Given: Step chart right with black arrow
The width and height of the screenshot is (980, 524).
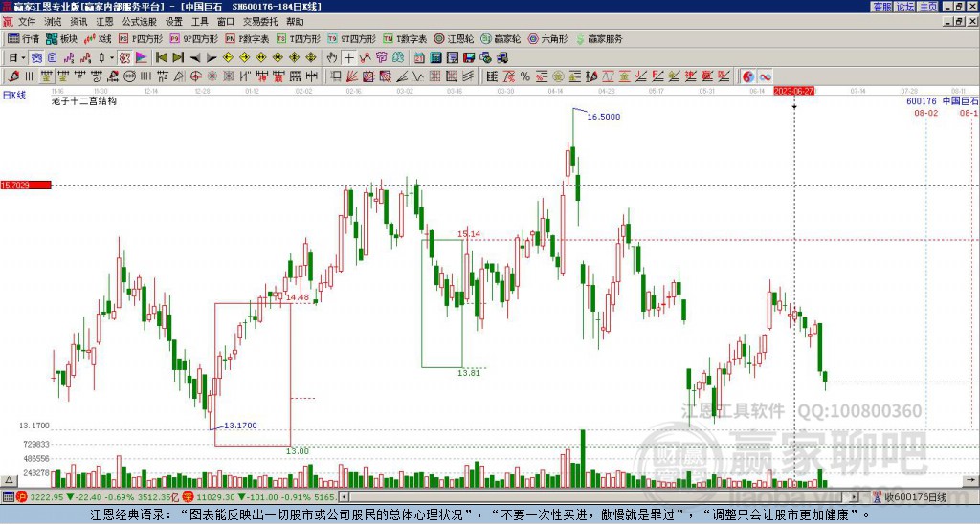Looking at the screenshot, I should pos(212,58).
